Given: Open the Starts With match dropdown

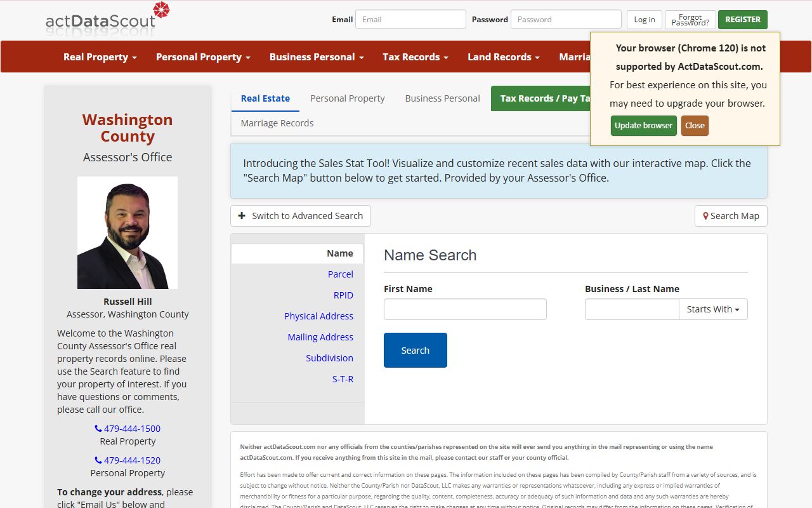Looking at the screenshot, I should tap(713, 309).
